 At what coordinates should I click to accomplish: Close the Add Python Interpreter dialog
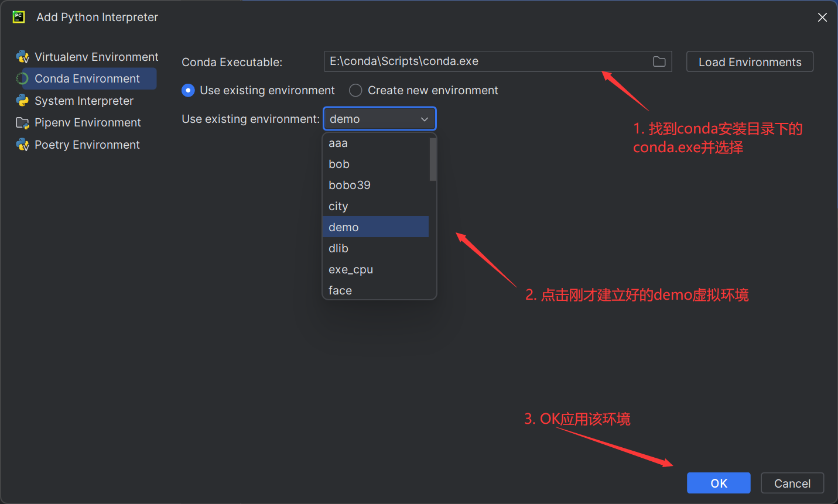click(x=822, y=17)
